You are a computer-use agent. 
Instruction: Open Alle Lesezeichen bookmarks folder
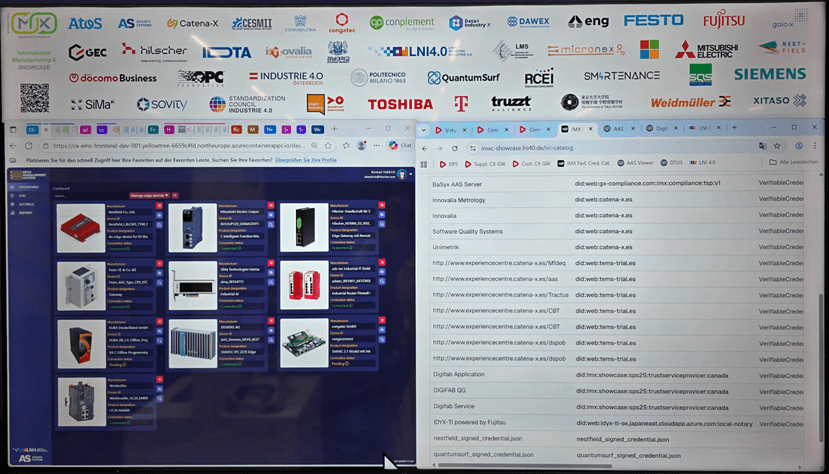pos(794,162)
